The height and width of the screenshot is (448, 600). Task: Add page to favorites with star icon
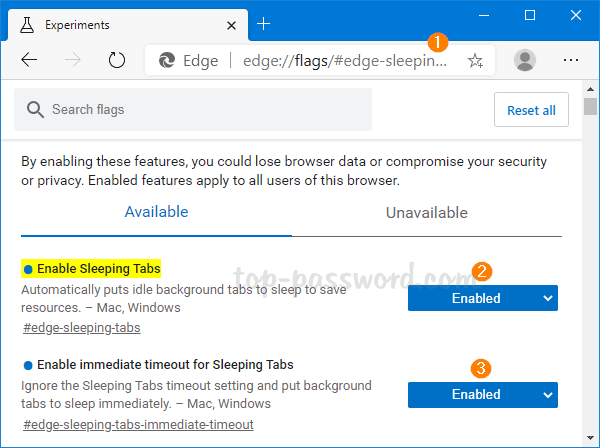tap(475, 61)
